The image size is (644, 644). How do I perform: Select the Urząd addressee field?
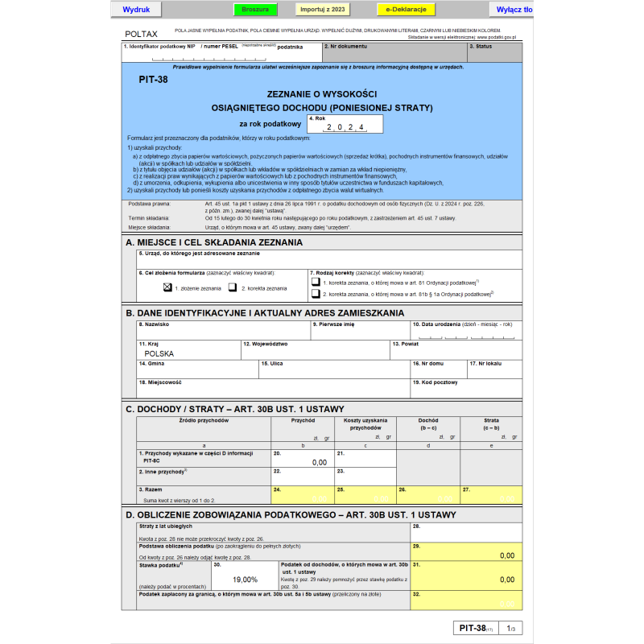[x=328, y=261]
